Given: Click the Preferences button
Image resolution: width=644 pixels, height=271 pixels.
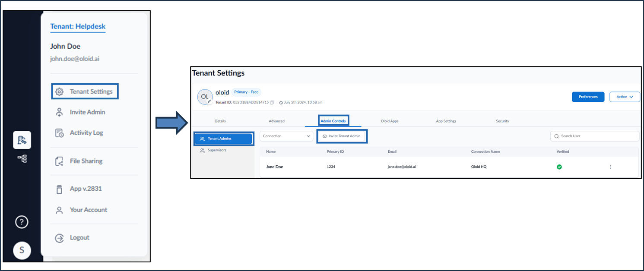Looking at the screenshot, I should 588,97.
